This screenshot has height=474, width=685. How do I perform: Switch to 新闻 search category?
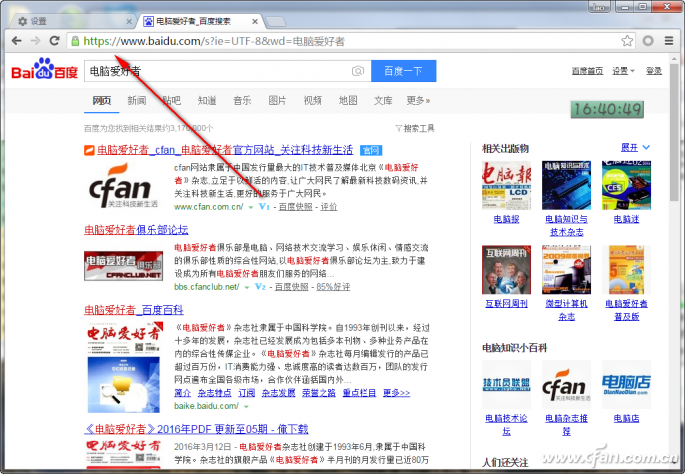137,100
